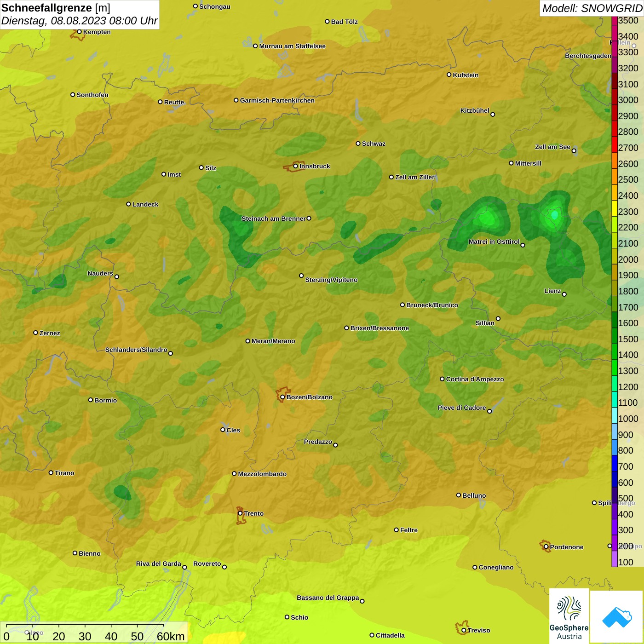Click the Steinach am Brenner label

273,218
